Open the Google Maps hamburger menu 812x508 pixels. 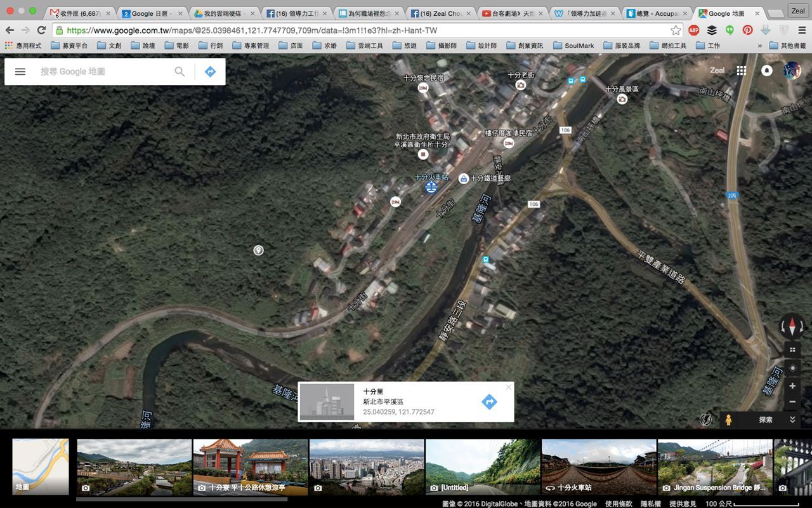point(20,72)
